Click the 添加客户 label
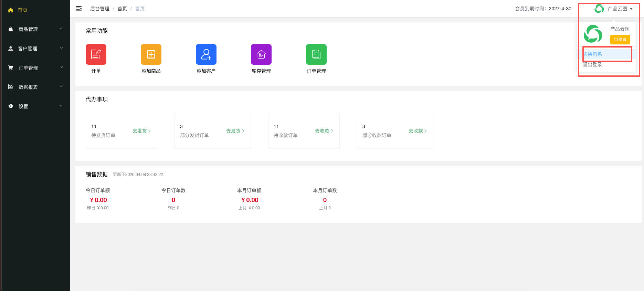 tap(206, 71)
